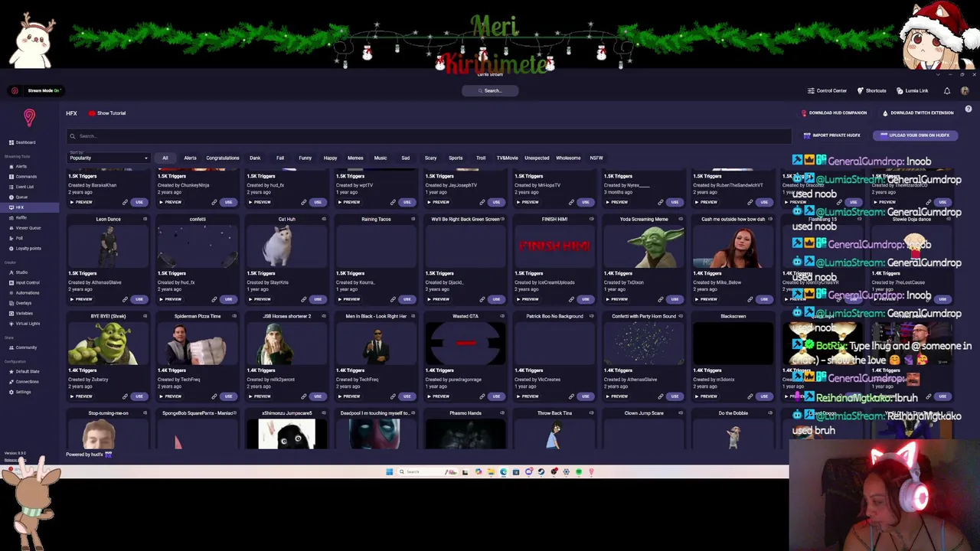
Task: Open Event List in the sidebar
Action: tap(30, 187)
